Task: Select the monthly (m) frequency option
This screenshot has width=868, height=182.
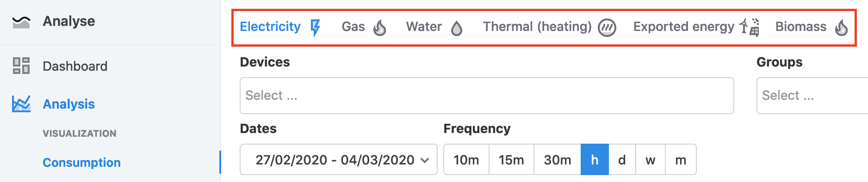Action: point(681,160)
